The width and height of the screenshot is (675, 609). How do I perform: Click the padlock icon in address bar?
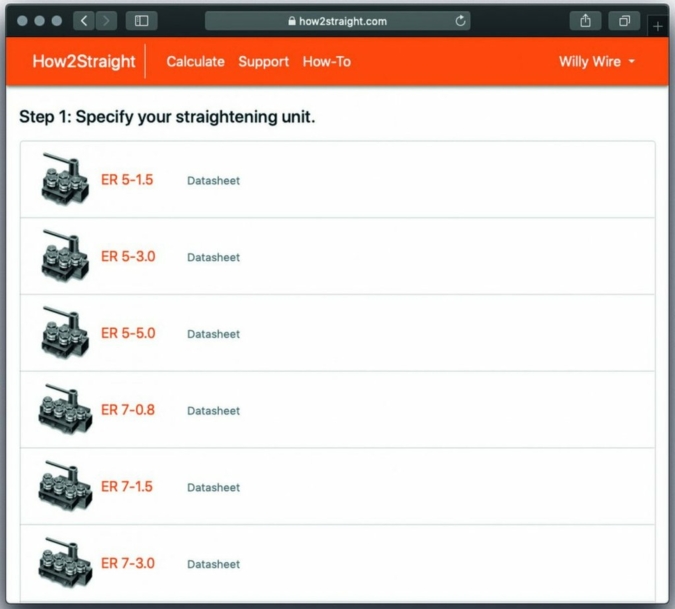[x=292, y=21]
